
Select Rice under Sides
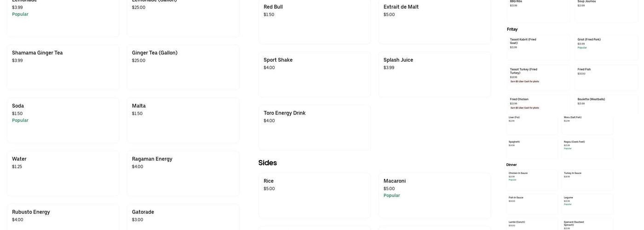pyautogui.click(x=314, y=195)
